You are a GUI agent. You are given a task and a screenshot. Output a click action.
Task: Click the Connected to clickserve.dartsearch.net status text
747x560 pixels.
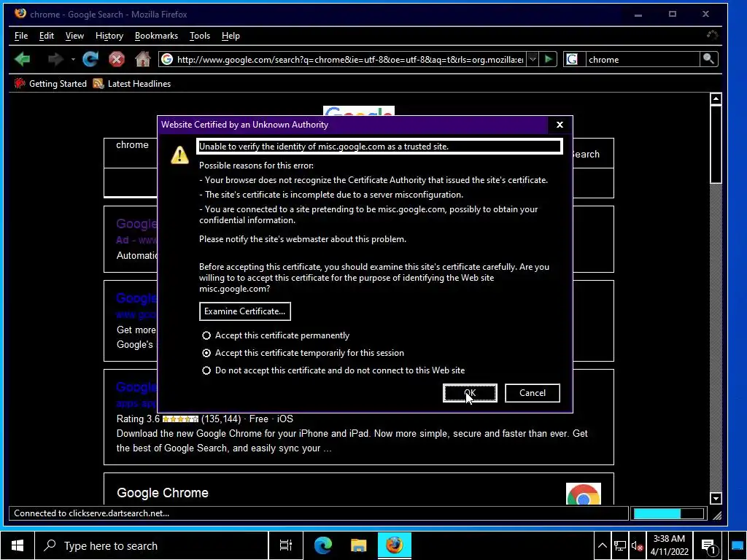91,513
